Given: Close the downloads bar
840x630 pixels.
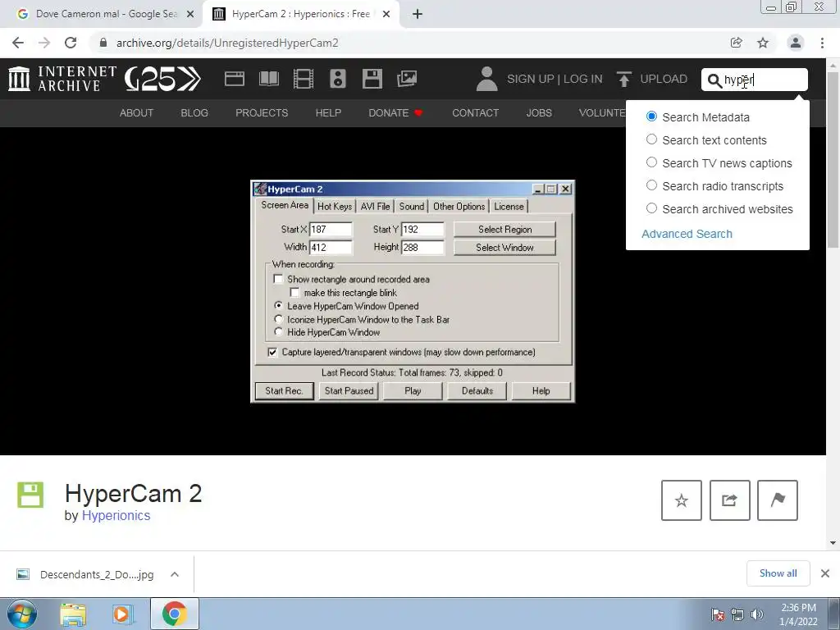Looking at the screenshot, I should click(x=825, y=573).
